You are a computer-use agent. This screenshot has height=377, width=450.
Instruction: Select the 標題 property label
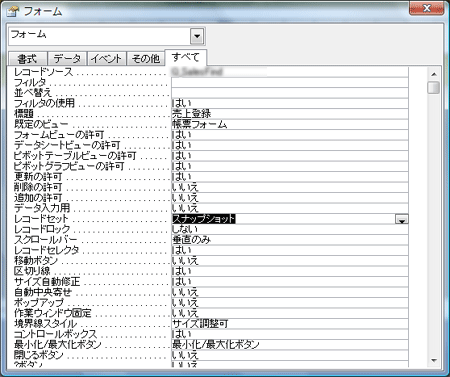(x=24, y=114)
